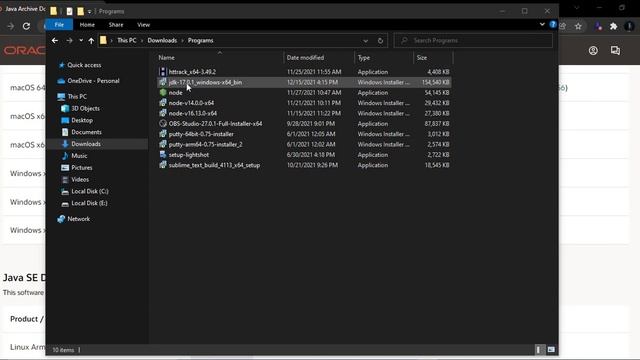Reload the page in the browser
This screenshot has width=640, height=360.
point(26,26)
